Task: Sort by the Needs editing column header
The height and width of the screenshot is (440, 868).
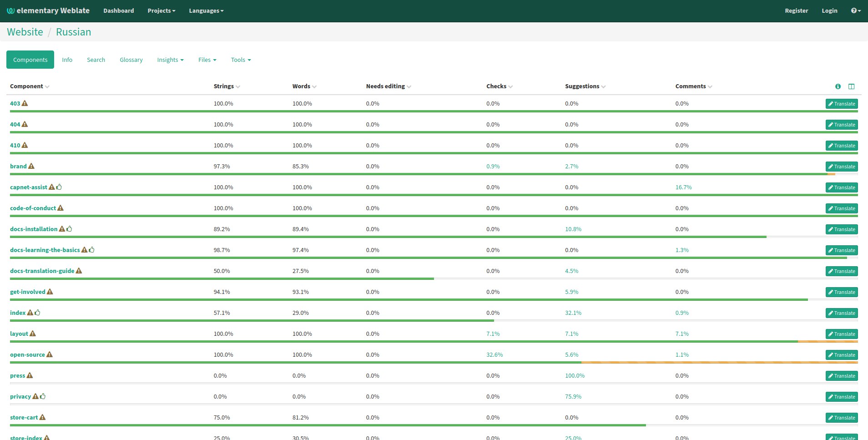Action: click(389, 86)
